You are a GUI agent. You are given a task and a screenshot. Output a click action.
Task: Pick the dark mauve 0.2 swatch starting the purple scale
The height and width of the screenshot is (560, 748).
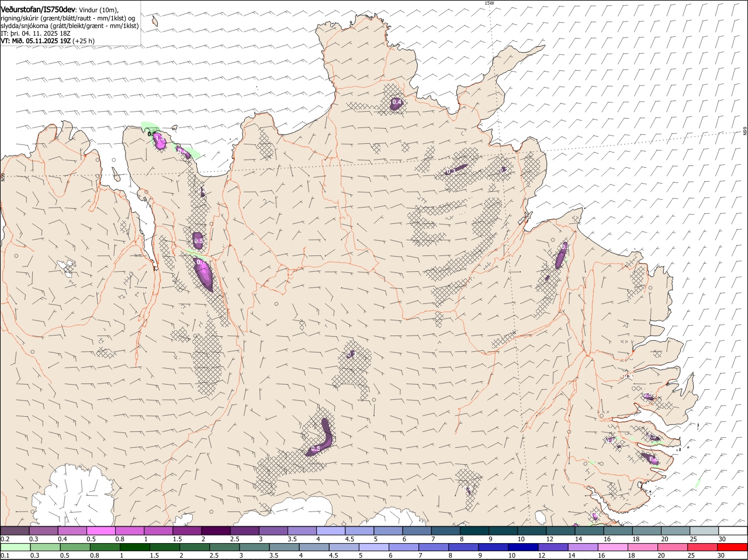point(15,531)
